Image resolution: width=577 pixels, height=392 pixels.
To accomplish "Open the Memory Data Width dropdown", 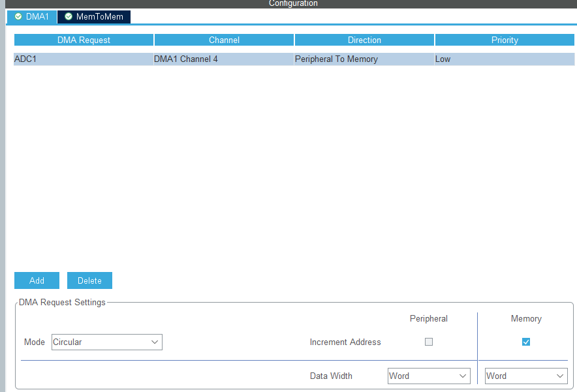I will (x=525, y=376).
